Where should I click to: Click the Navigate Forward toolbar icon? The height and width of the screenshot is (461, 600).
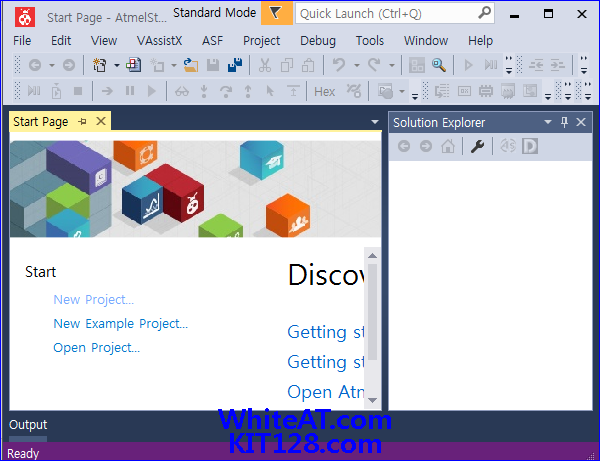pos(69,65)
